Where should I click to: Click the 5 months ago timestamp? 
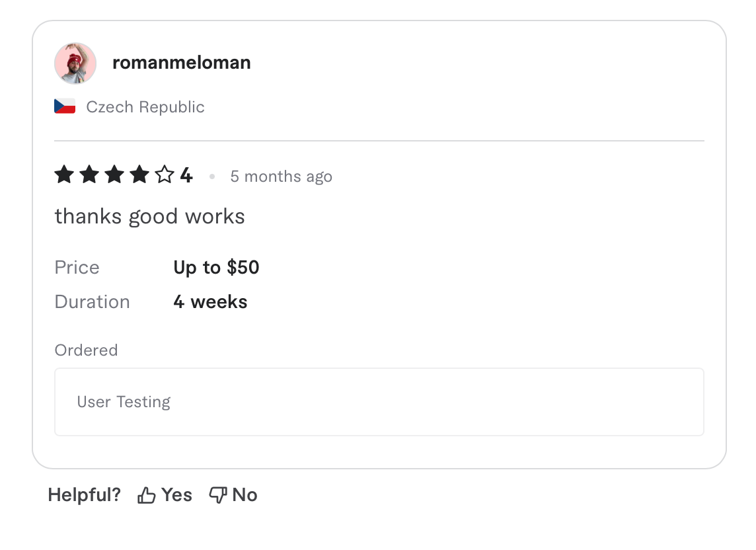pyautogui.click(x=281, y=176)
